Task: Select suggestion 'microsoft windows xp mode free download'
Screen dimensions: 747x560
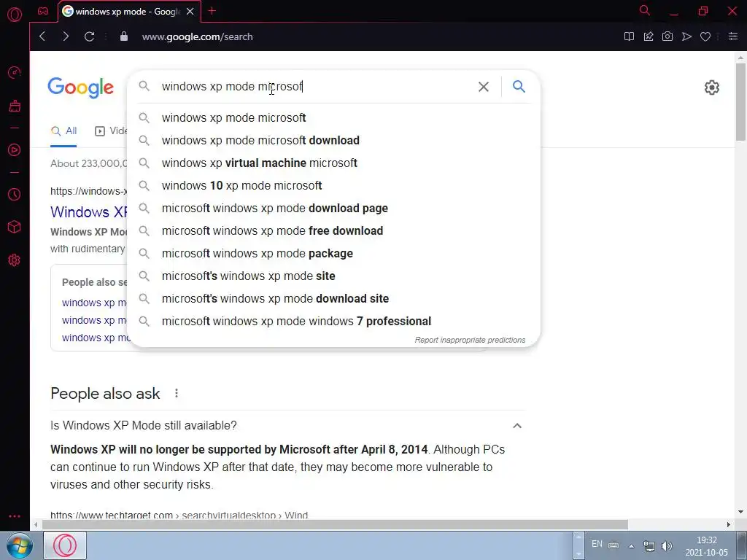Action: (x=333, y=231)
